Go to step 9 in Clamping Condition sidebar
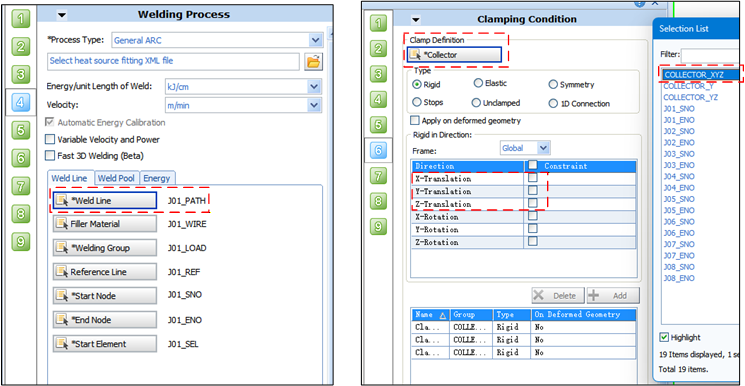 point(378,227)
